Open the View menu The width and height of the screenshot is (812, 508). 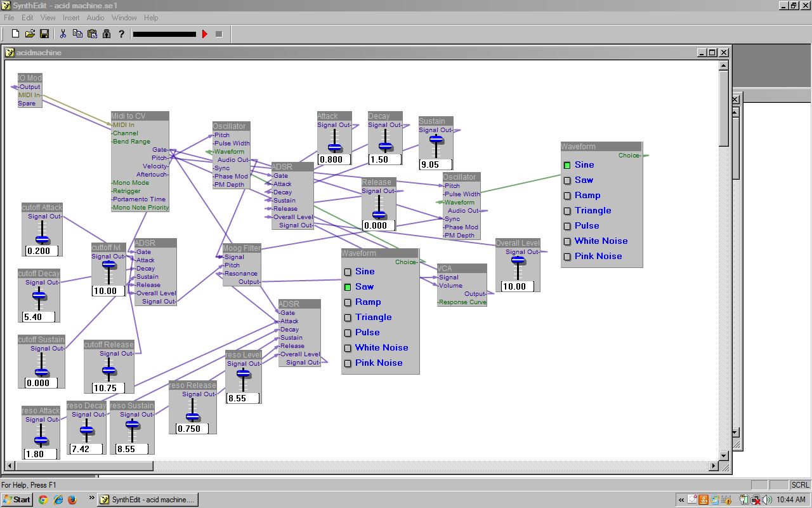point(48,18)
